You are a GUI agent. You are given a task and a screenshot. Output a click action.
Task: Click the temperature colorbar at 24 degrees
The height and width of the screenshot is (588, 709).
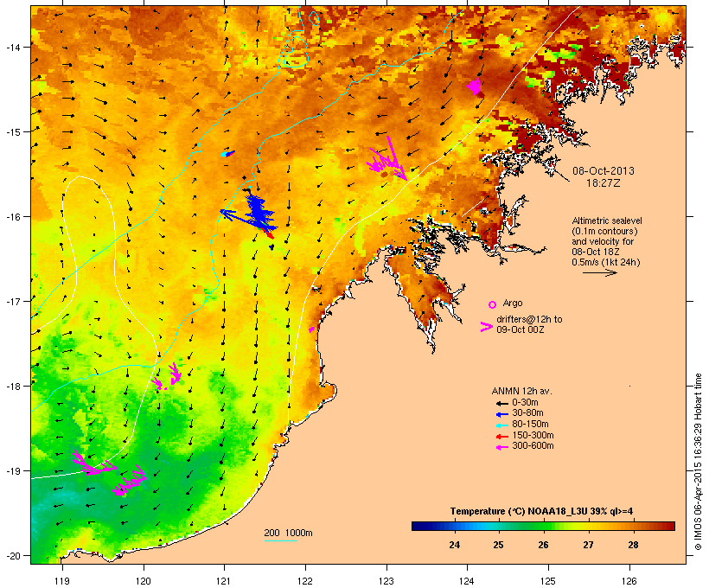(x=455, y=526)
